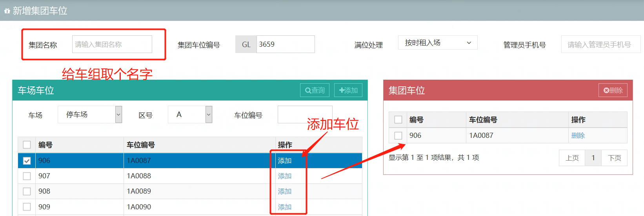Click the 删除 button in 集团车位 header
Image resolution: width=644 pixels, height=216 pixels.
point(613,90)
